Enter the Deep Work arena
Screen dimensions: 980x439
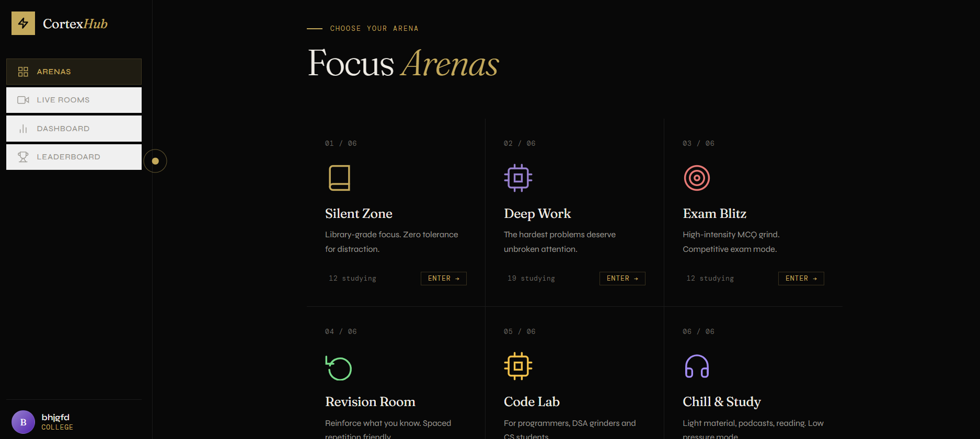(x=622, y=278)
